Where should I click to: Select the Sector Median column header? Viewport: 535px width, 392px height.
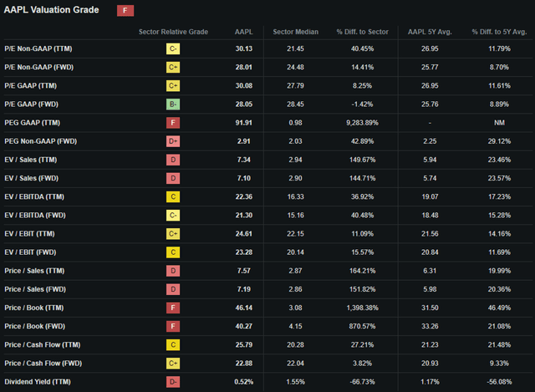295,32
